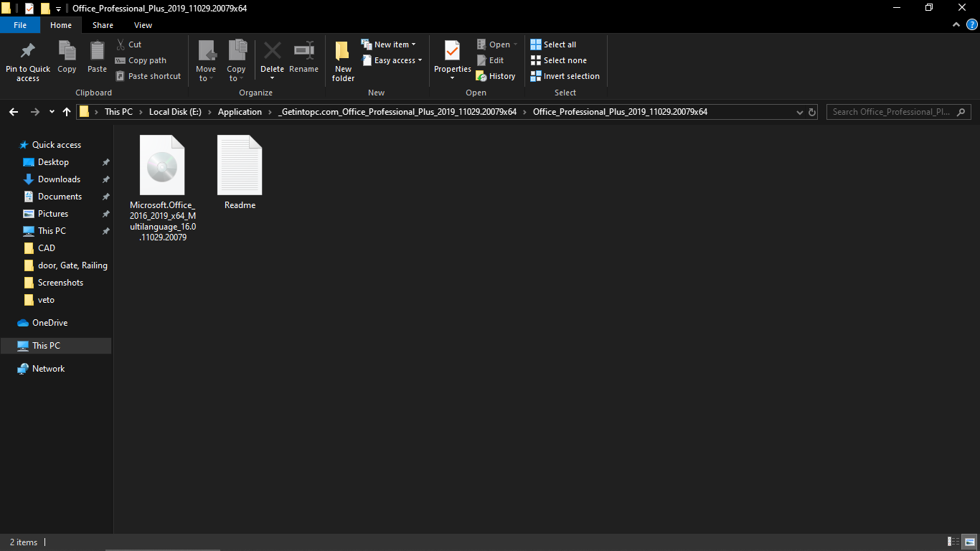Cut the selected item
This screenshot has height=551, width=980.
click(x=129, y=44)
